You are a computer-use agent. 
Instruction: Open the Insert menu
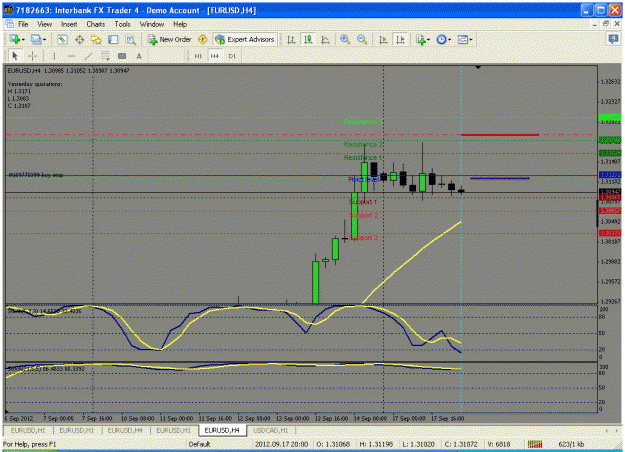69,24
